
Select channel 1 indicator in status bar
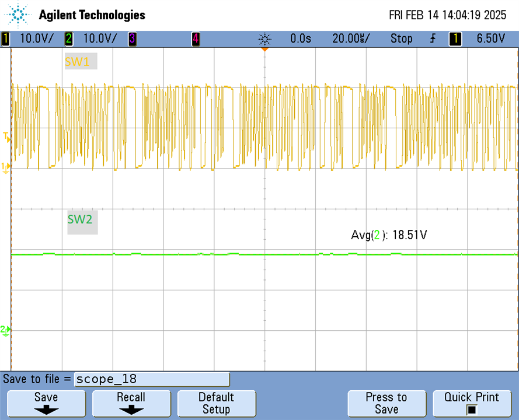pos(5,38)
